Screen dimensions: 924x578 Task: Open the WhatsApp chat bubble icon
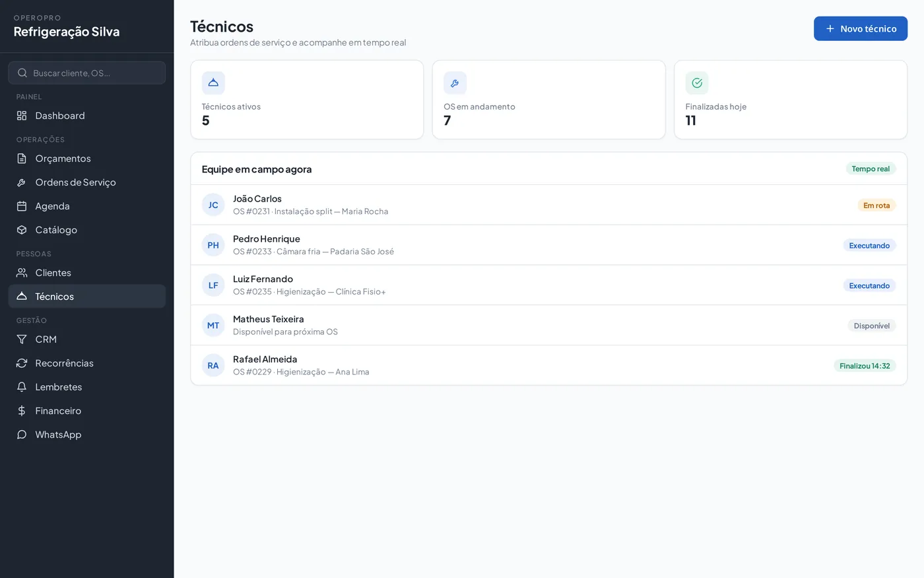[22, 435]
